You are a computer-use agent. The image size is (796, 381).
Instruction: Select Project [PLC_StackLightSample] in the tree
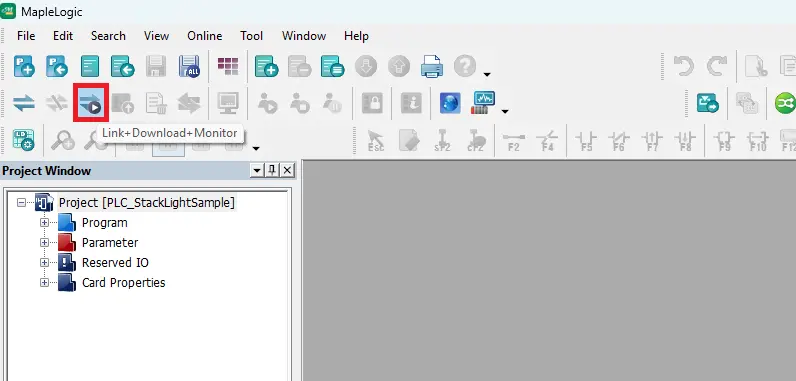(147, 202)
